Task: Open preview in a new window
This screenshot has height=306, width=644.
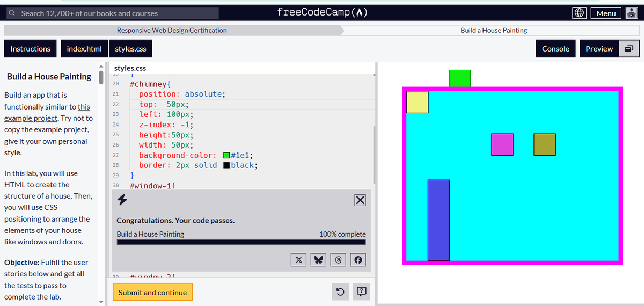Action: [x=629, y=49]
